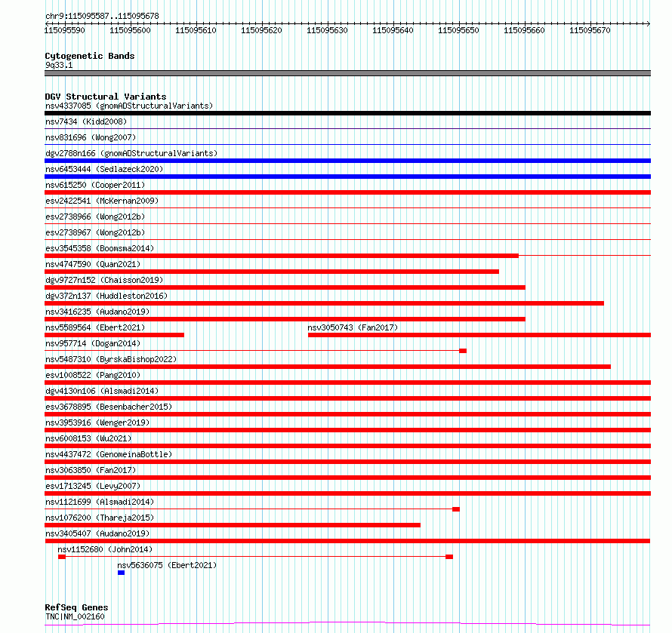Image resolution: width=672 pixels, height=633 pixels.
Task: Click the red bar under nsv4747590 (Quan2021)
Action: 272,272
